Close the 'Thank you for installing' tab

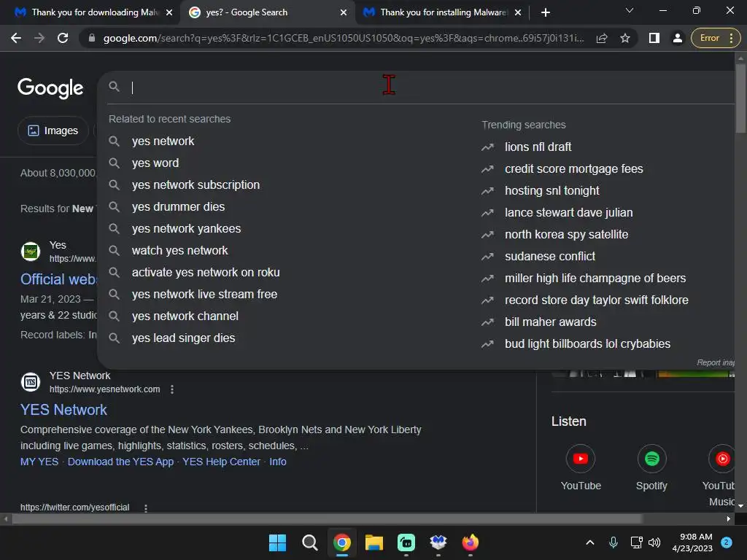518,12
